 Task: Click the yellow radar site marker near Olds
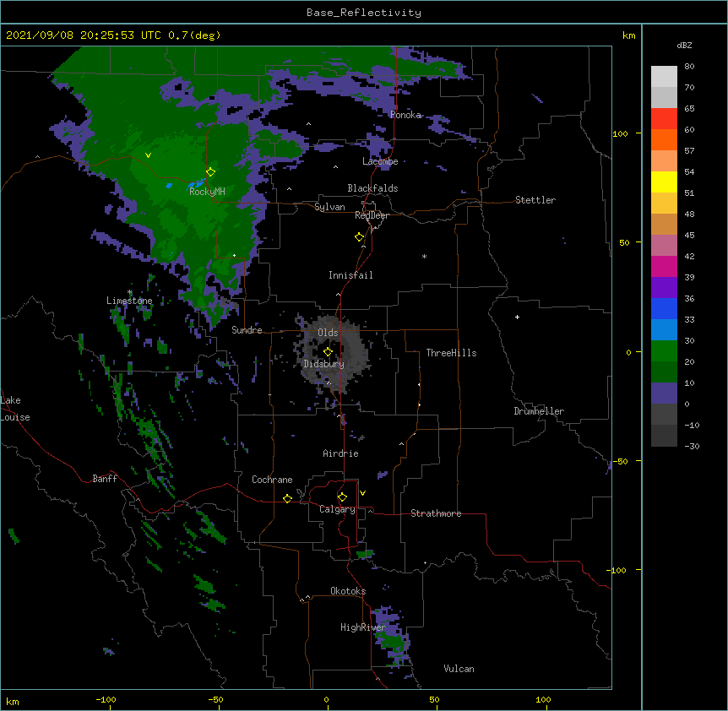click(328, 352)
